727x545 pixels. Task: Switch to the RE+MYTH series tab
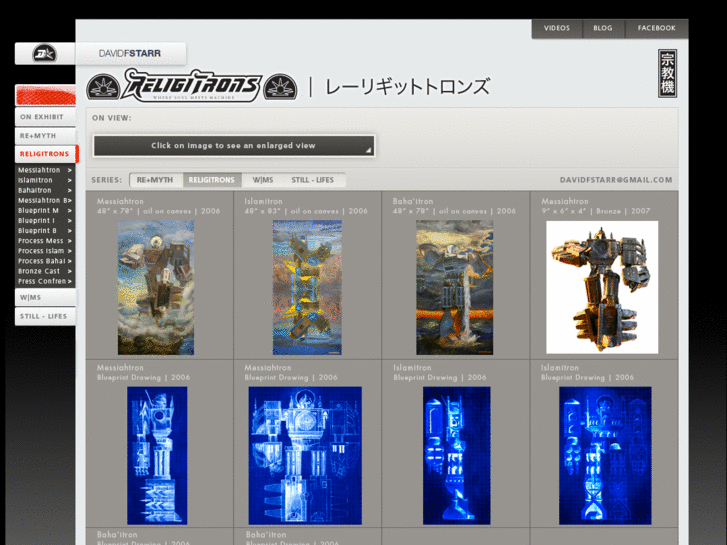[155, 180]
